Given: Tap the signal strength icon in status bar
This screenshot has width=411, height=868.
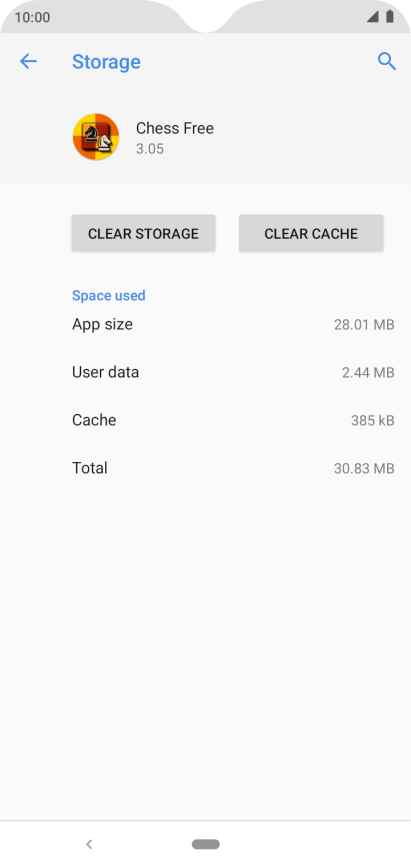Looking at the screenshot, I should coord(373,17).
